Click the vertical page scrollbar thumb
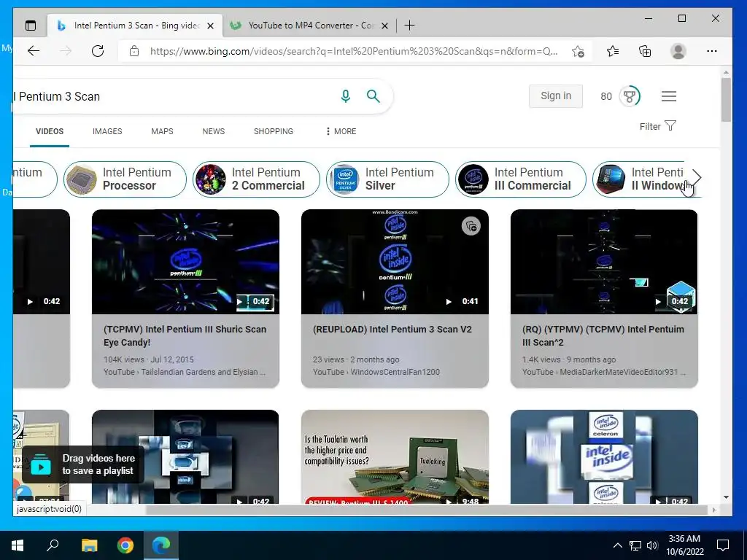This screenshot has width=747, height=560. (x=726, y=100)
